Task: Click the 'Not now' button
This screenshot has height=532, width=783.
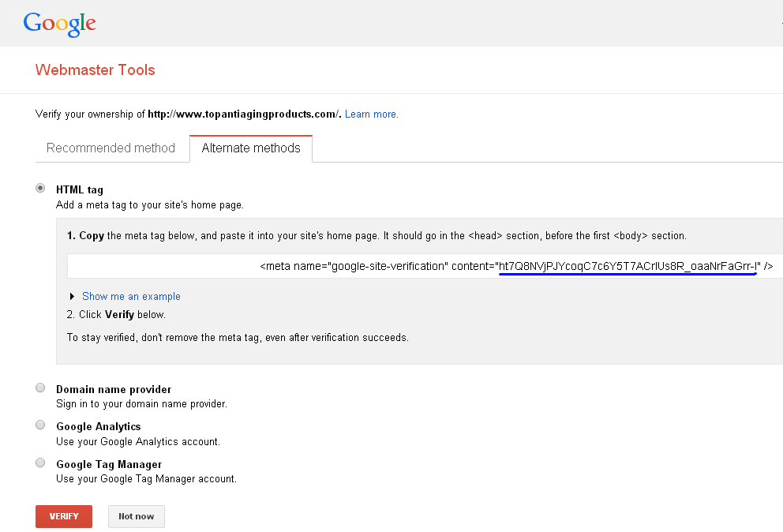Action: [x=136, y=516]
